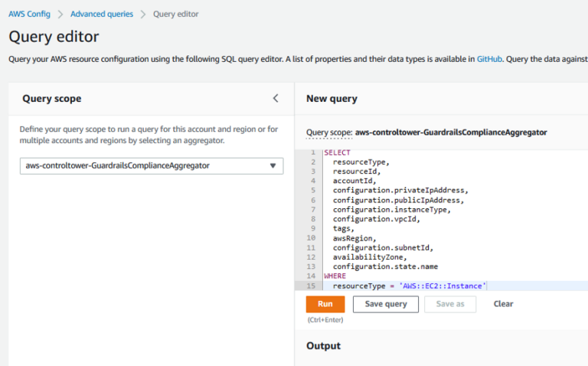588x366 pixels.
Task: Click the aggregator name beside Query scope
Action: click(451, 132)
